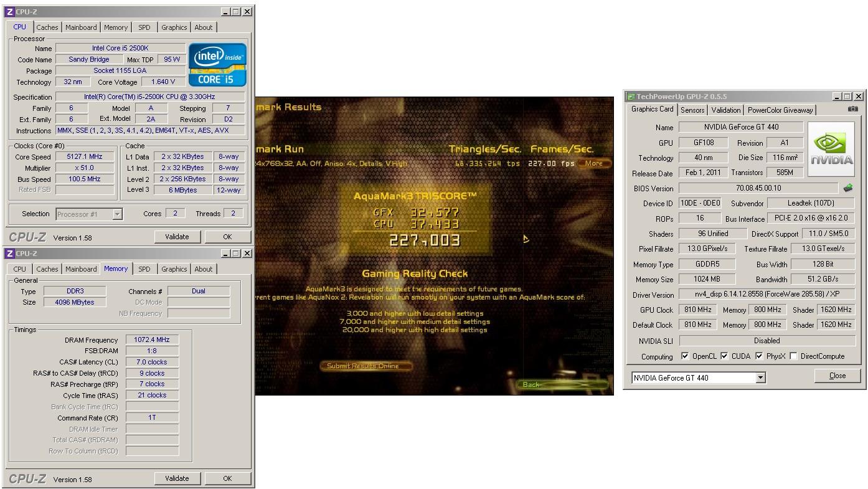Screen dimensions: 868x489
Task: Click Validate in lower CPU-Z window
Action: tap(177, 478)
